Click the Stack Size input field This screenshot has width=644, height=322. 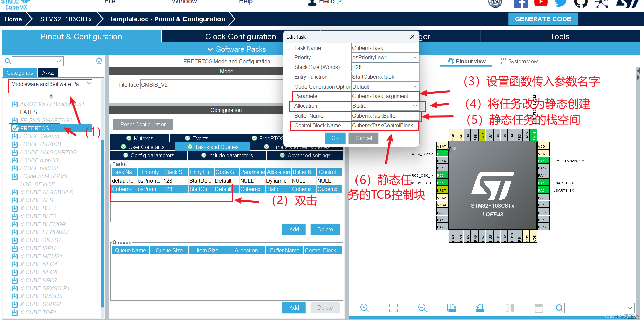coord(385,67)
